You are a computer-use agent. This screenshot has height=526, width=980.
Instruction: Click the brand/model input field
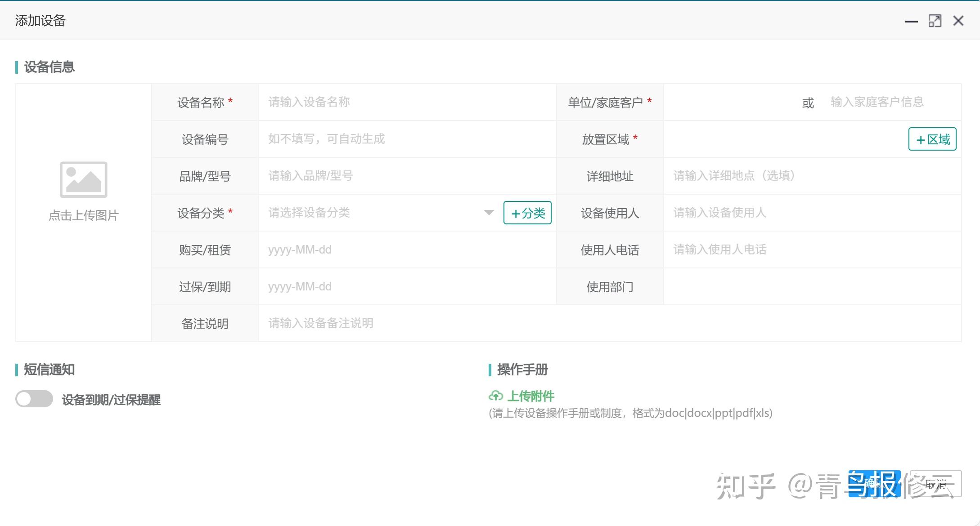click(407, 176)
